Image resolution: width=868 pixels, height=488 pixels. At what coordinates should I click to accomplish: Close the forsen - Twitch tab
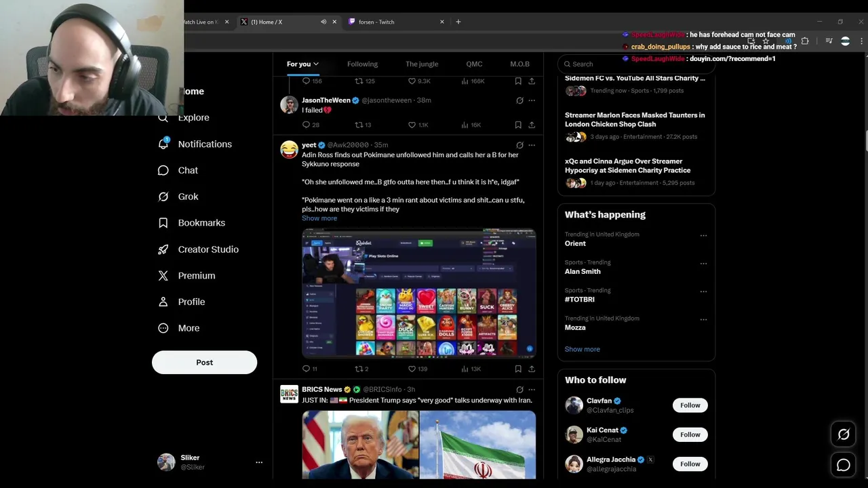tap(442, 22)
